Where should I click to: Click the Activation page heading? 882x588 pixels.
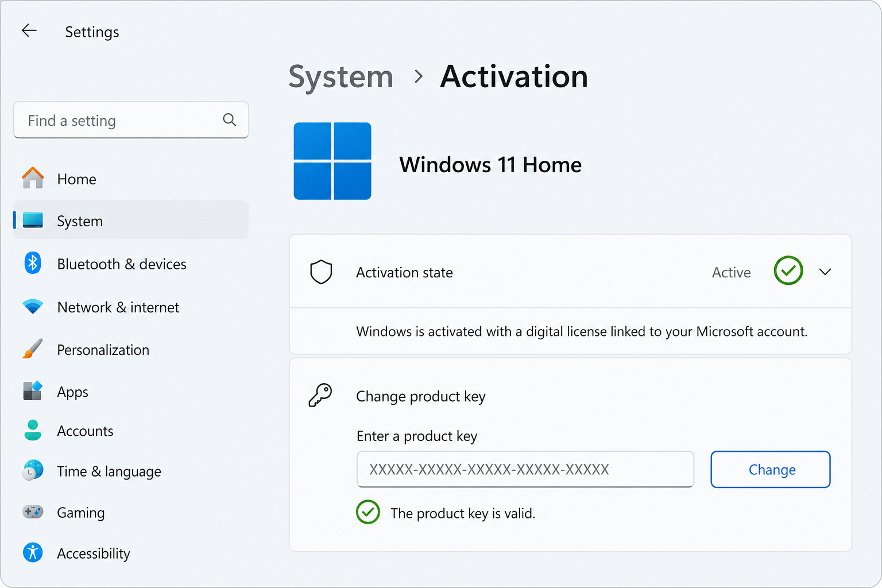pyautogui.click(x=514, y=76)
